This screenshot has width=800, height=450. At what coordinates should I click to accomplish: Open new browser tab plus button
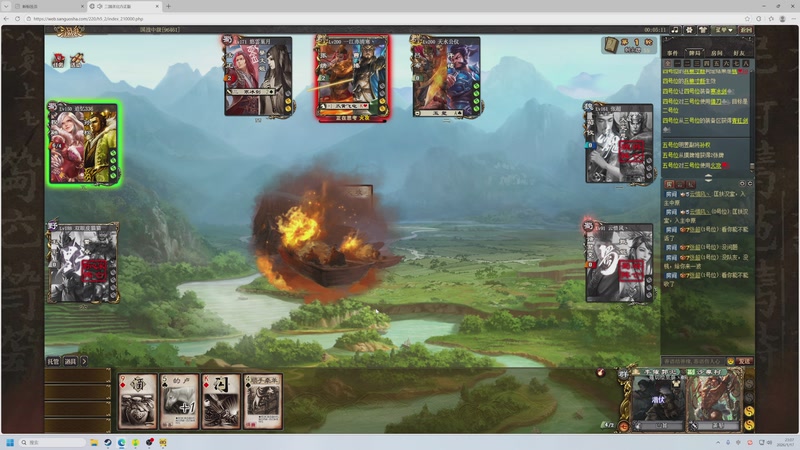[168, 6]
